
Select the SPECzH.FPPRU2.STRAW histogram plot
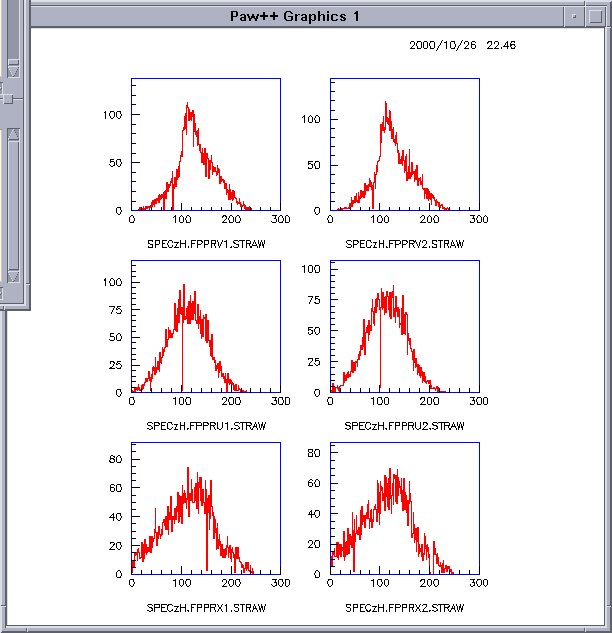(x=405, y=327)
